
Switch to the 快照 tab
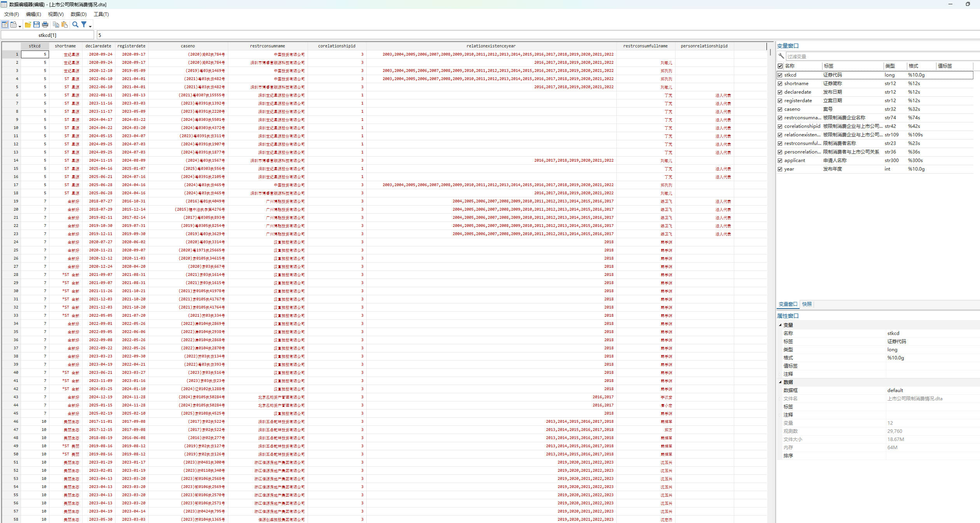coord(807,304)
